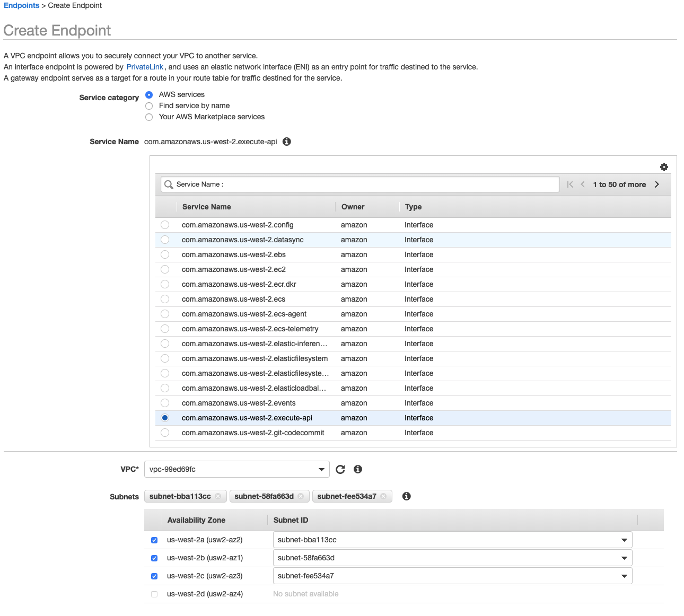Jump to the first page of services
Viewport: 684px width, 616px height.
[570, 184]
